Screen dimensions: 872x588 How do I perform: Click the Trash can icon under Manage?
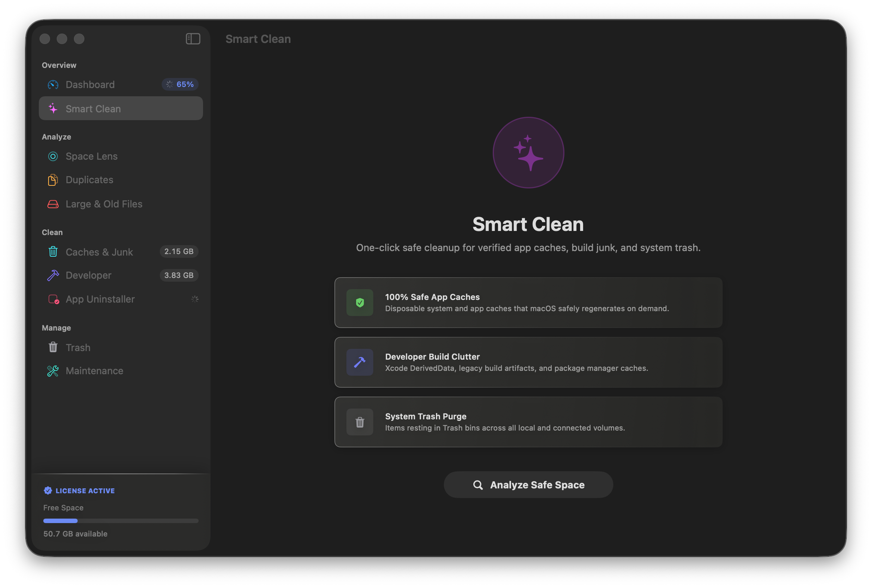coord(53,347)
